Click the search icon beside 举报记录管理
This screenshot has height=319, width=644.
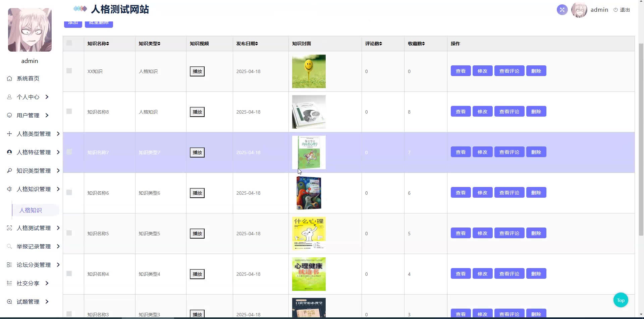pos(9,246)
